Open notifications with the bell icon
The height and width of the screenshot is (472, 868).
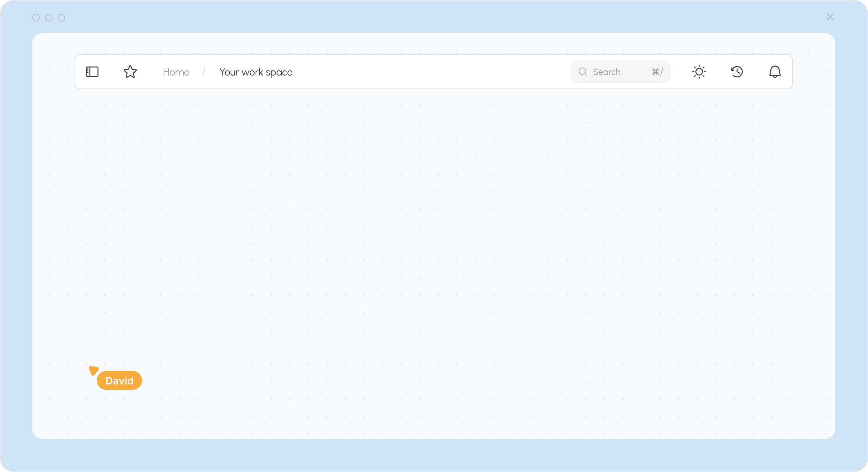tap(775, 72)
